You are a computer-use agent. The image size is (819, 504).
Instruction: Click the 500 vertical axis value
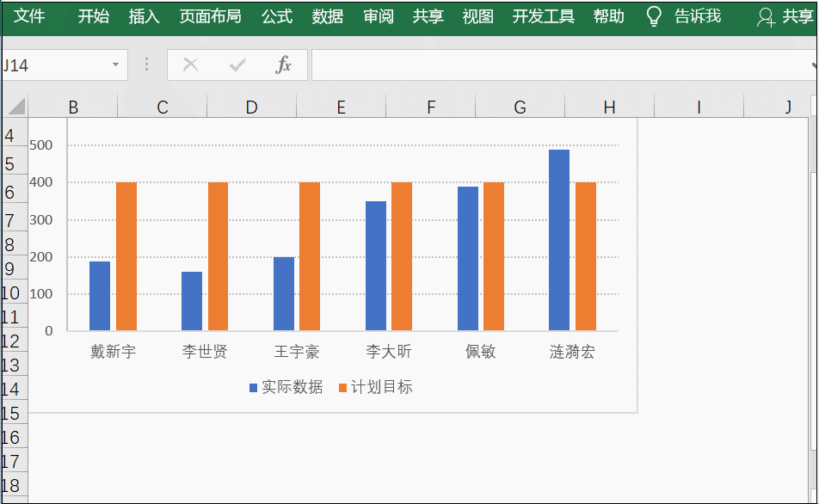(x=40, y=144)
